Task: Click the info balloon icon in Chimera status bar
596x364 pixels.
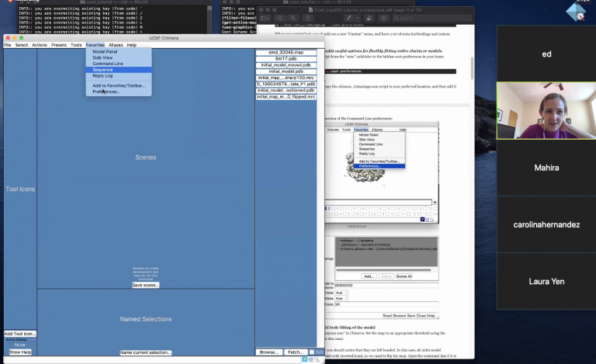Action: pyautogui.click(x=311, y=359)
